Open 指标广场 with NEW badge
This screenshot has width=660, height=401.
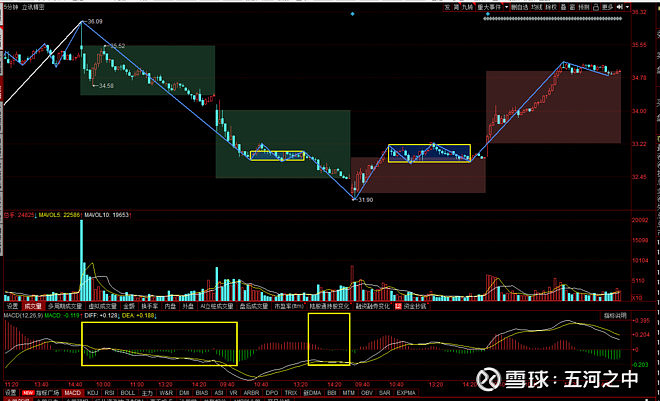(x=40, y=393)
